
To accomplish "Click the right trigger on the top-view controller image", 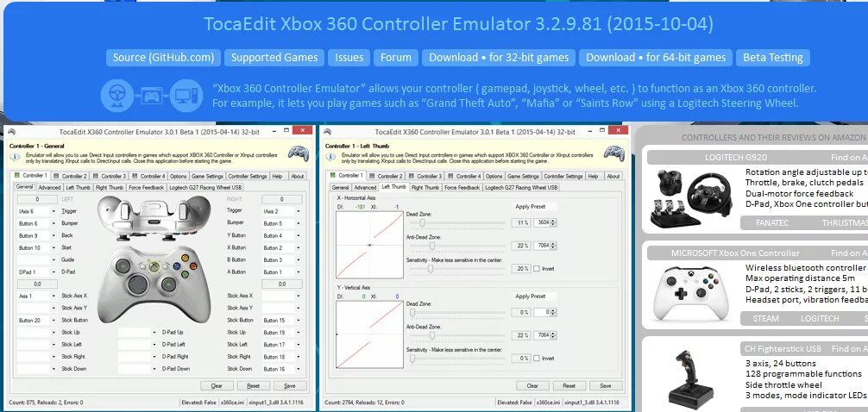I will [x=183, y=210].
